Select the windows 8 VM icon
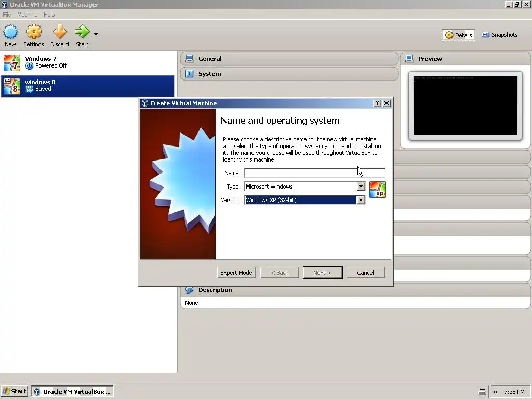Viewport: 532px width, 399px height. click(12, 86)
